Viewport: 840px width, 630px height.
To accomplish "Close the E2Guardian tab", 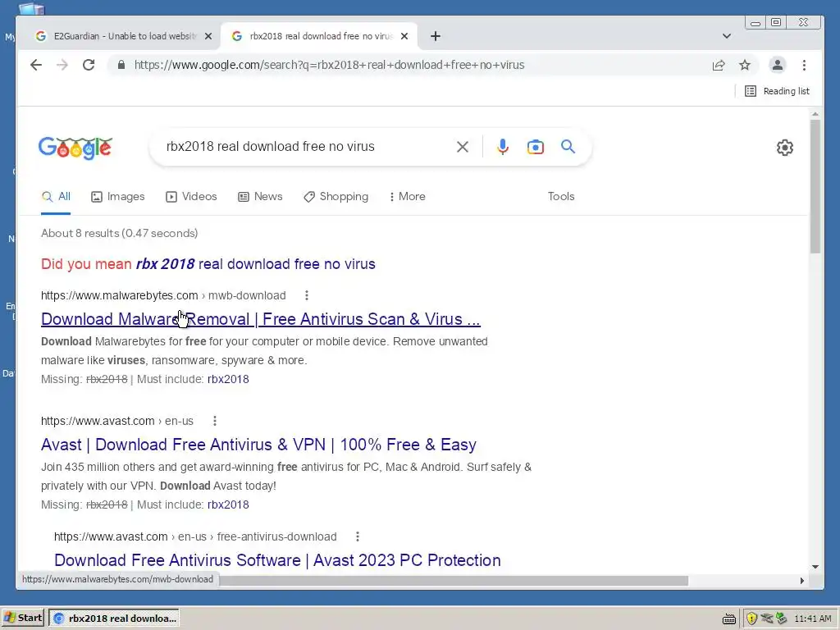I will click(208, 36).
